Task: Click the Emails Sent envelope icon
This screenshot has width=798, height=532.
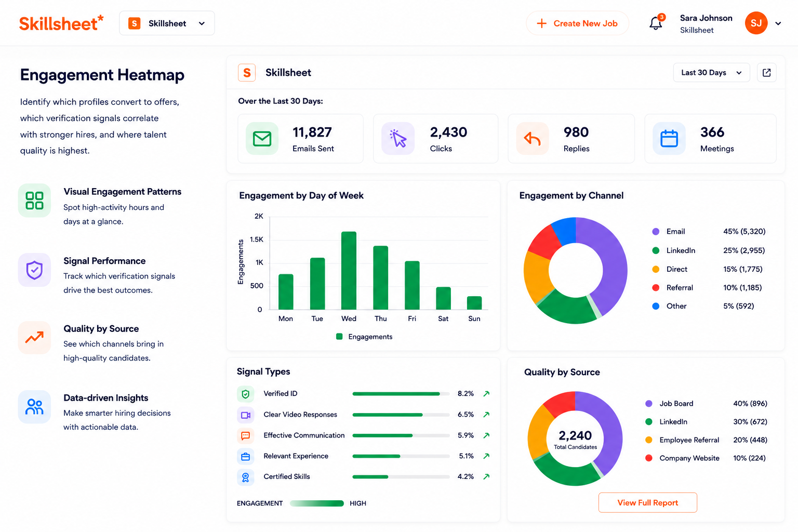Action: pyautogui.click(x=262, y=139)
